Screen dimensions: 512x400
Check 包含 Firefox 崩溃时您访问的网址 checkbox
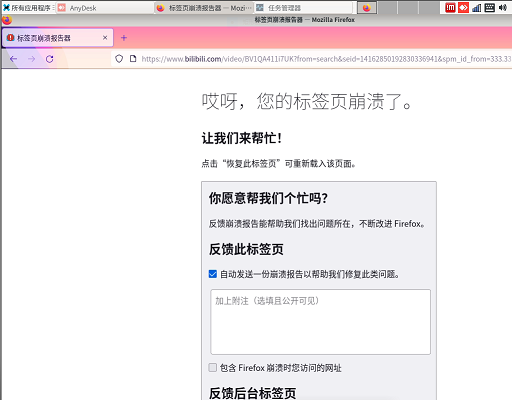(213, 368)
